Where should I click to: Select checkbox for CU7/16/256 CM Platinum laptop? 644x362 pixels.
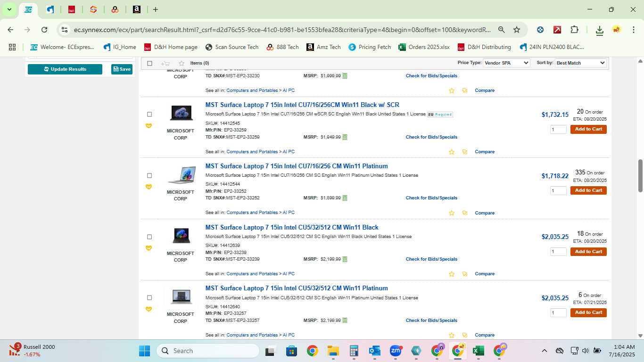[149, 175]
